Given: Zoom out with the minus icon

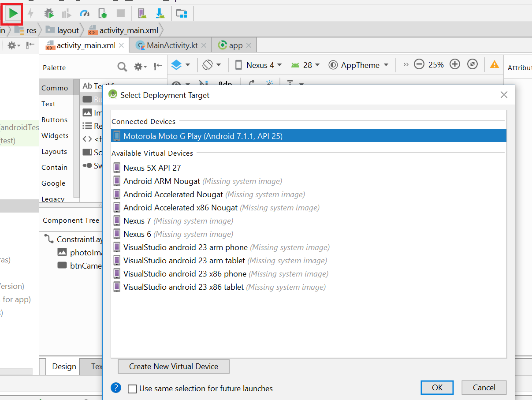Looking at the screenshot, I should (419, 65).
